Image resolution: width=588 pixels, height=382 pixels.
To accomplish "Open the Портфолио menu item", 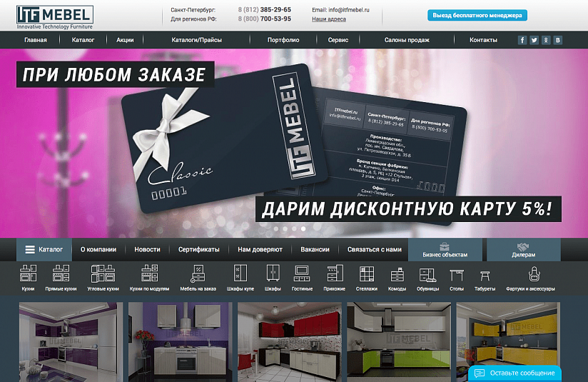I will [283, 40].
